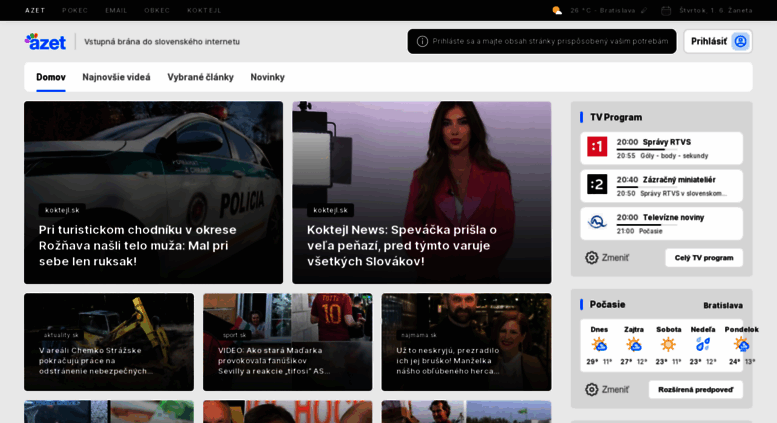
Task: Open the Rožňava police car article
Action: (154, 193)
